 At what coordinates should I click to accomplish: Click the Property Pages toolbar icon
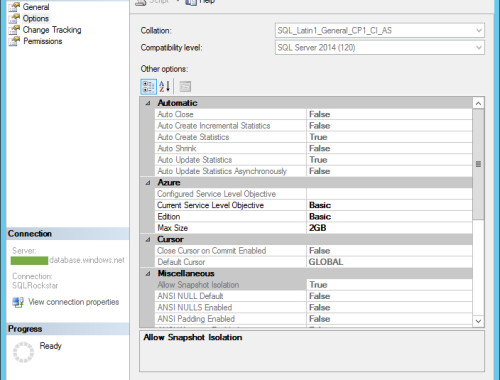pyautogui.click(x=185, y=87)
